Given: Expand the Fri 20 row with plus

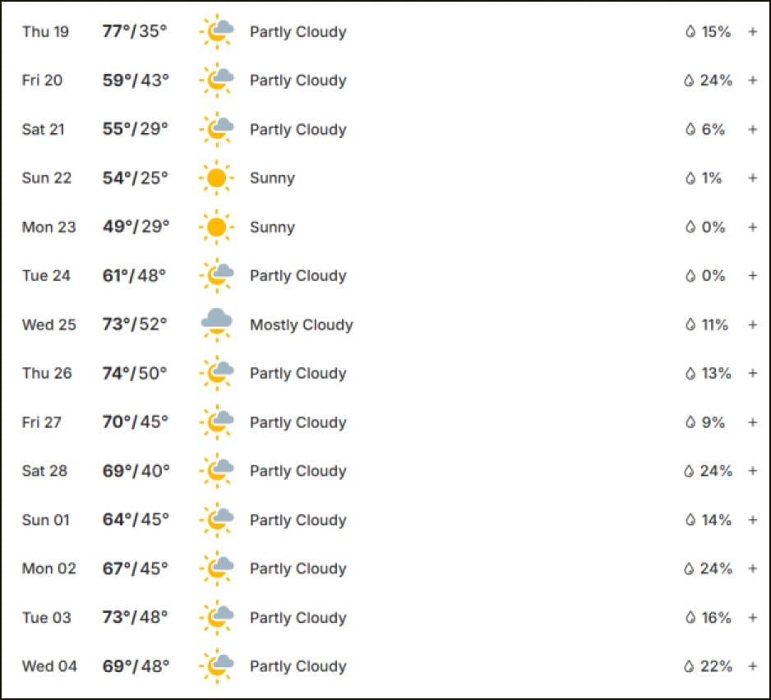Looking at the screenshot, I should coord(752,81).
